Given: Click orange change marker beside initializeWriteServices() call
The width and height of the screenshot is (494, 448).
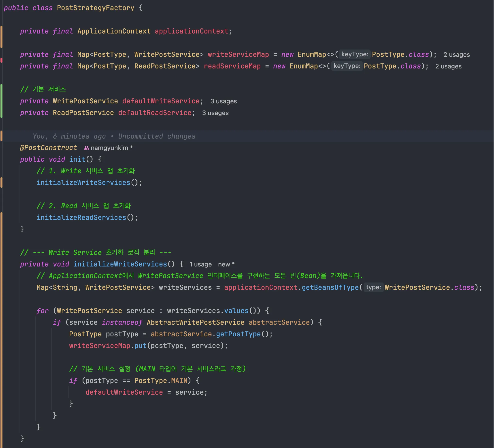Looking at the screenshot, I should [x=1, y=183].
